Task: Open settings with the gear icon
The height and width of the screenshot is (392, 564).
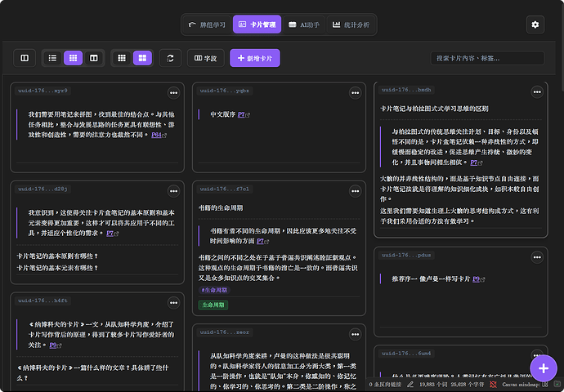Action: click(535, 25)
